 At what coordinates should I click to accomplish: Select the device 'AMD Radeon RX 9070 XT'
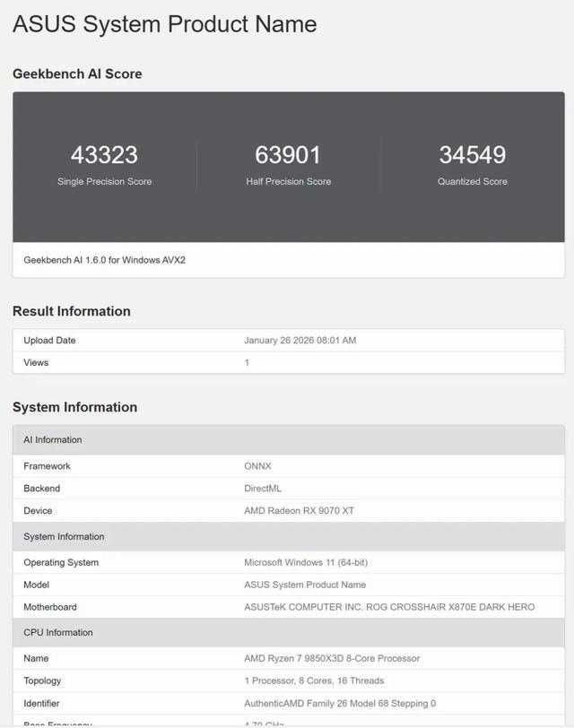(x=299, y=511)
